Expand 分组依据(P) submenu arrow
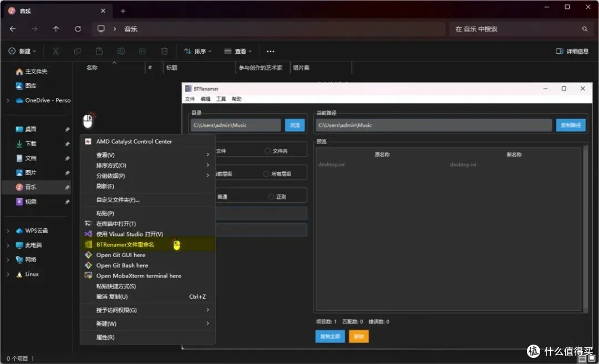599x364 pixels. pos(208,176)
